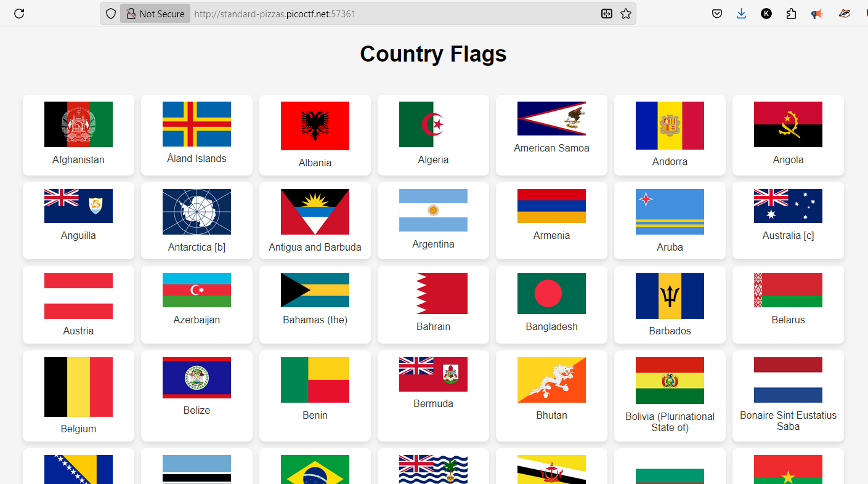Click the URL address bar field

[394, 14]
